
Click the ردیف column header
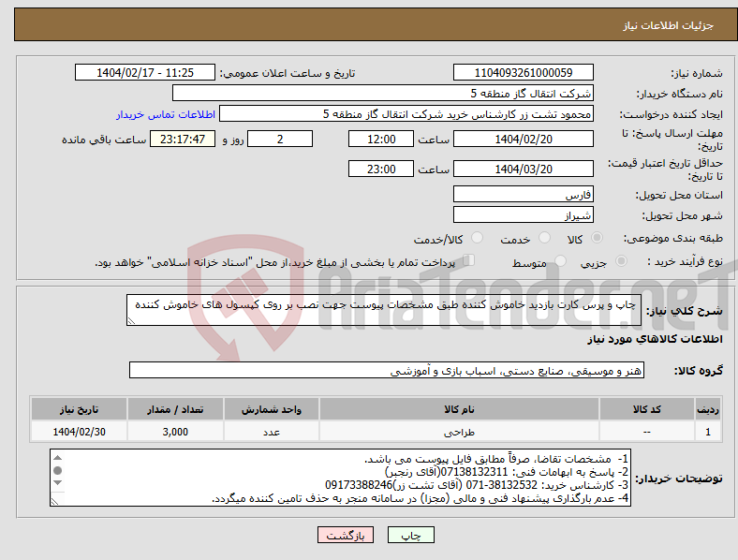pyautogui.click(x=708, y=409)
